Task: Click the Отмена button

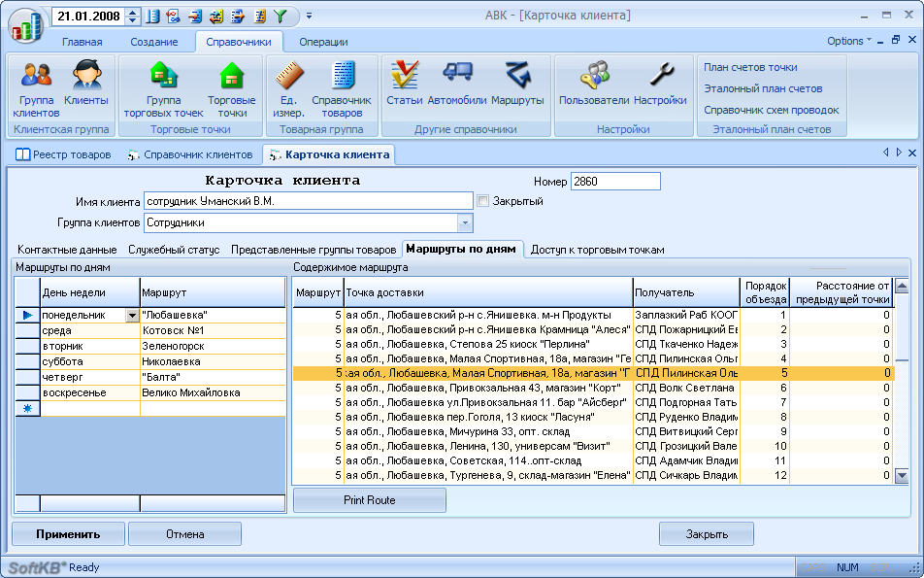Action: click(x=185, y=534)
